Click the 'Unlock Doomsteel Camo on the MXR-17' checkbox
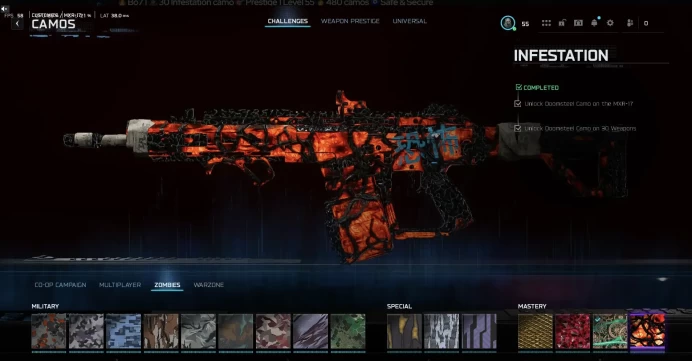Image resolution: width=692 pixels, height=361 pixels. [518, 104]
